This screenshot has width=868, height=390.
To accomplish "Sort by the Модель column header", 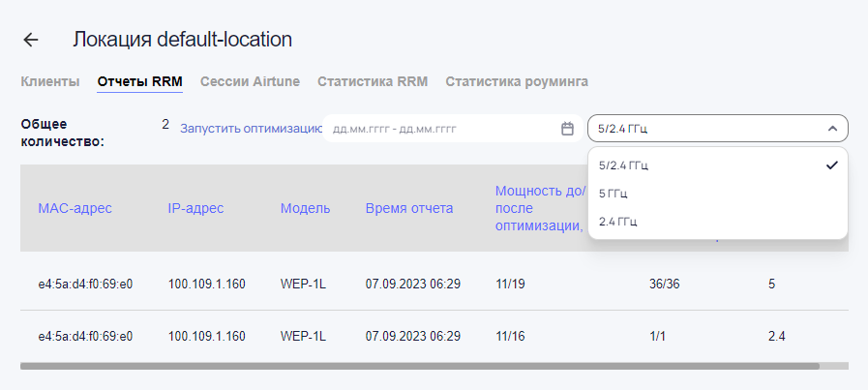I will [305, 208].
